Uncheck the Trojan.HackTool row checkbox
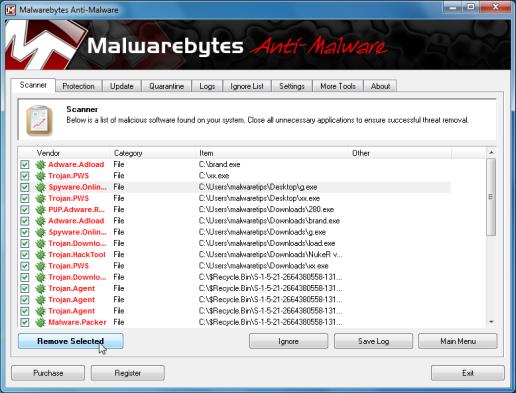The image size is (516, 393). pyautogui.click(x=25, y=255)
